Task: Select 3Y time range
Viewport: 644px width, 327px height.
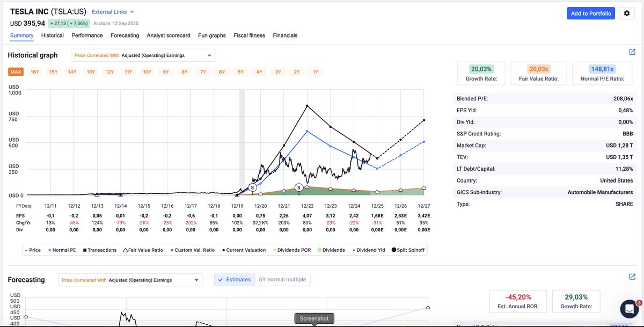Action: tap(278, 72)
